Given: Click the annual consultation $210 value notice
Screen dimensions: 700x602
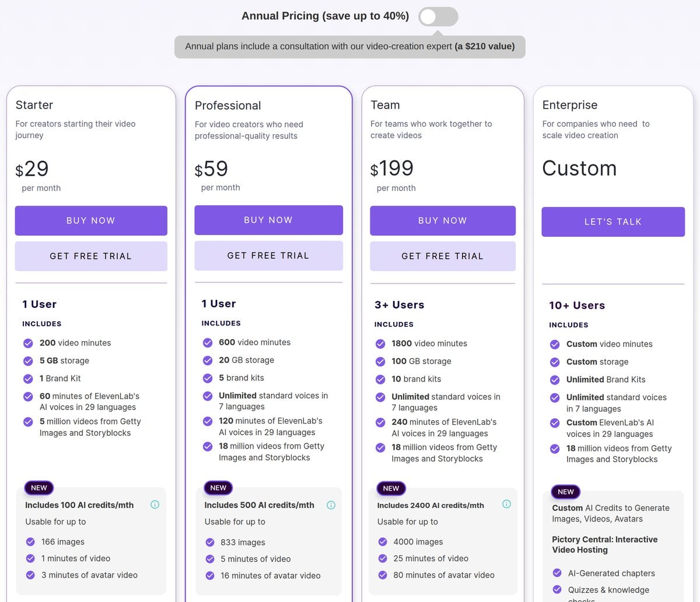Looking at the screenshot, I should (350, 47).
